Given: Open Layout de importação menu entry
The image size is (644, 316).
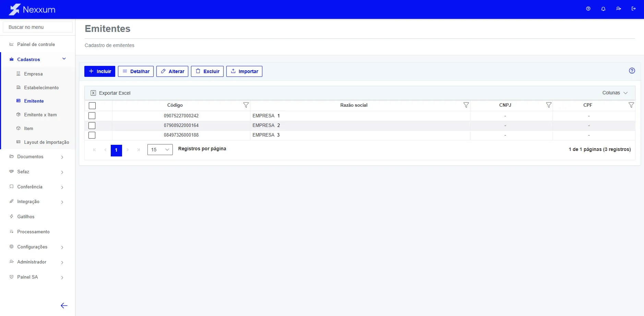Looking at the screenshot, I should pos(46,142).
